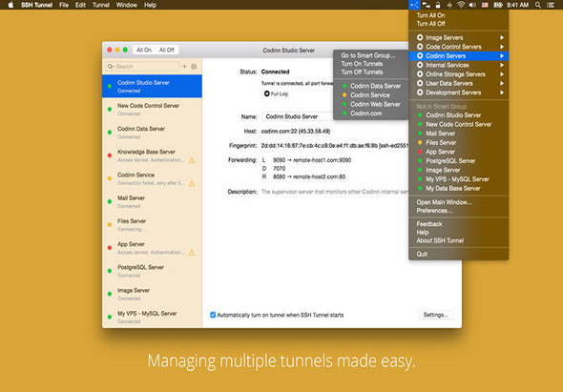Expand User Data Servers submenu arrow
563x392 pixels.
pyautogui.click(x=502, y=83)
